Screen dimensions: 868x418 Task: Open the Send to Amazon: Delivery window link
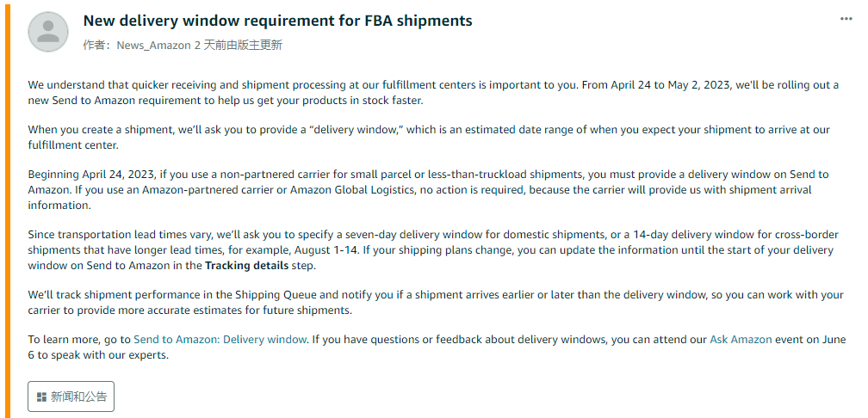click(220, 340)
